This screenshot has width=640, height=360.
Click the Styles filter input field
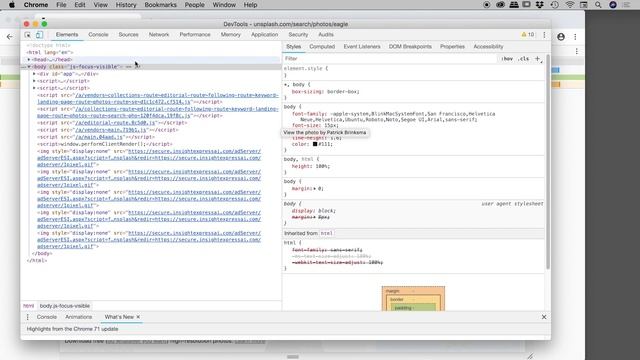click(390, 59)
